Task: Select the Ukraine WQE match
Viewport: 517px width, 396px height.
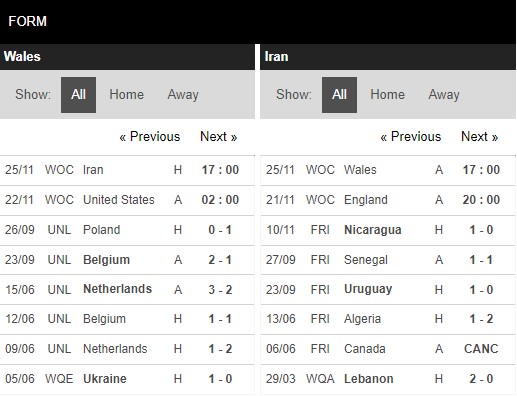Action: tap(127, 379)
